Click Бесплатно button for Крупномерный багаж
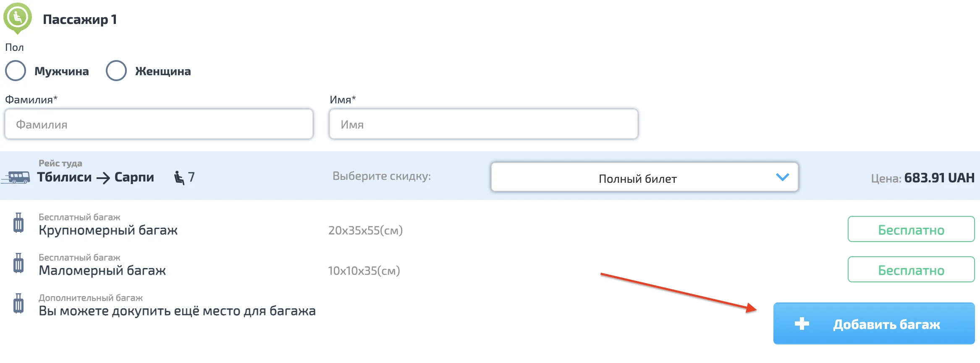 pyautogui.click(x=911, y=229)
